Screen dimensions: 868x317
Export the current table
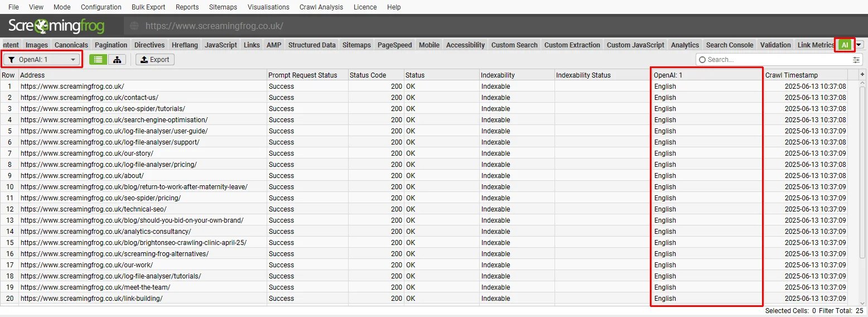pyautogui.click(x=155, y=60)
